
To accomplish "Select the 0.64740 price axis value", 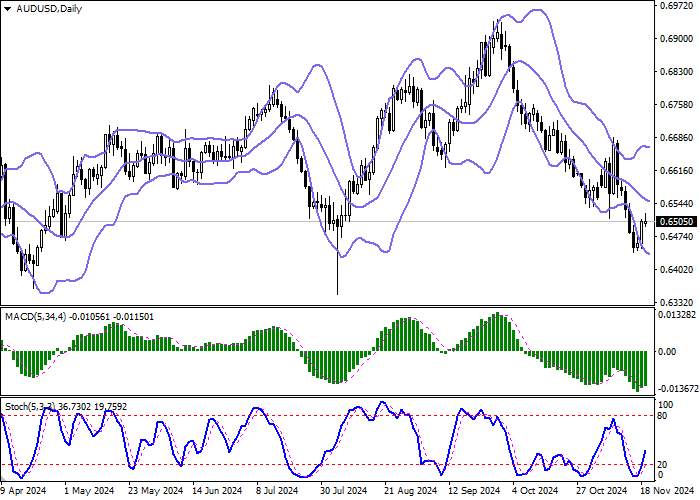I will (676, 237).
